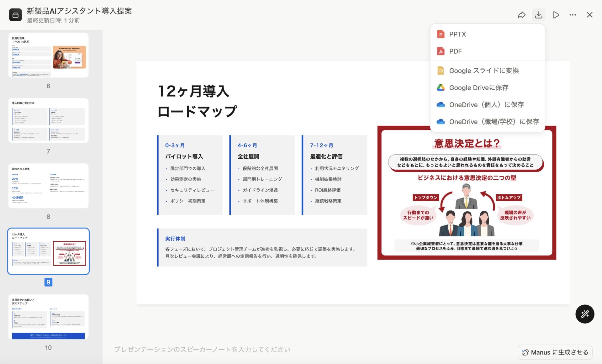Image resolution: width=602 pixels, height=364 pixels.
Task: Open slide 6 thumbnail
Action: click(x=48, y=55)
